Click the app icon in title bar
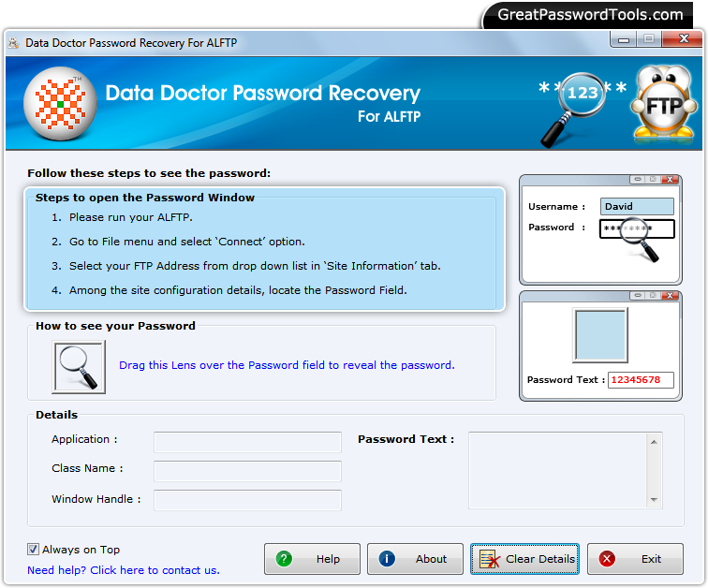Screen dimensions: 708x588 coord(13,43)
